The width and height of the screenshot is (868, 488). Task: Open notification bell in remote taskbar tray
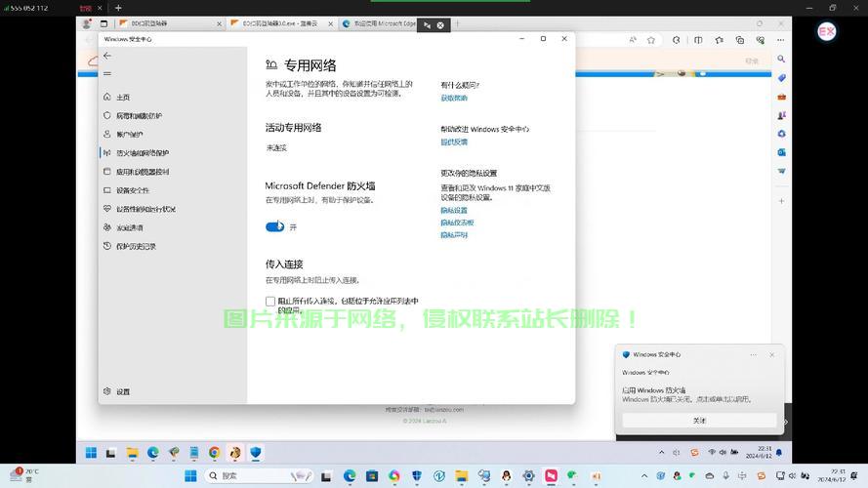pos(779,453)
